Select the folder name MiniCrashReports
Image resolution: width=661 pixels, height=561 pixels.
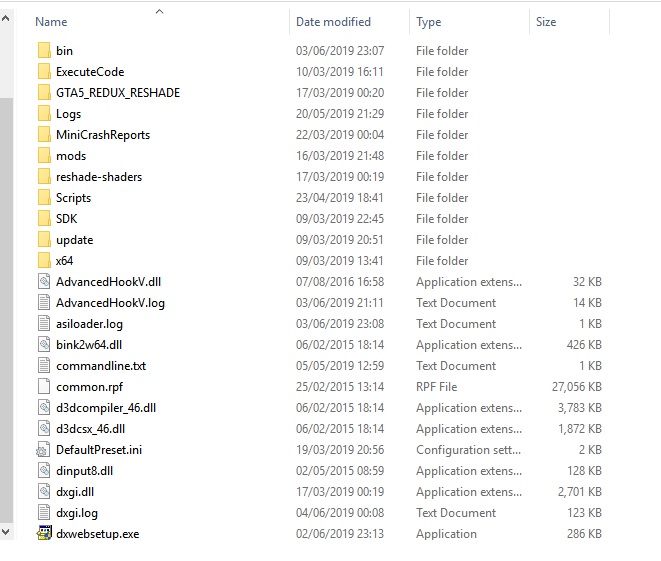[x=103, y=135]
